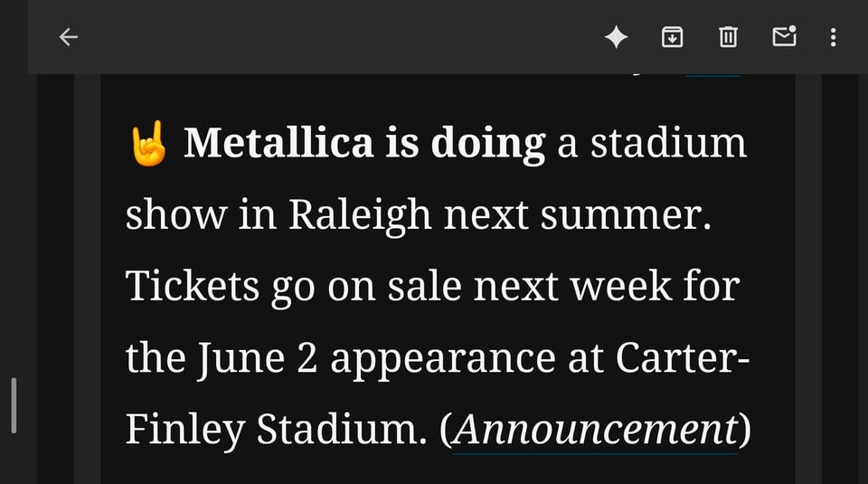Tap the 'June 2' date text
The width and height of the screenshot is (868, 484).
[258, 358]
